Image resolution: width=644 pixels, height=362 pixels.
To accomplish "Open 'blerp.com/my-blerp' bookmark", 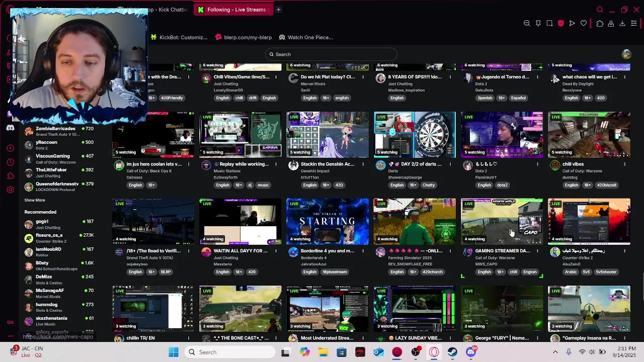I will [244, 37].
